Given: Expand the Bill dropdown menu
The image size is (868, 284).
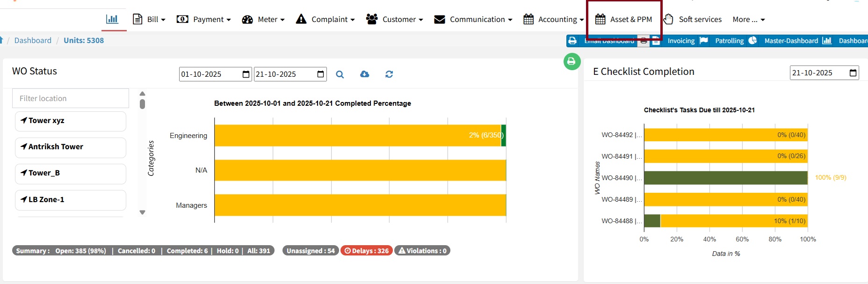Looking at the screenshot, I should (149, 19).
